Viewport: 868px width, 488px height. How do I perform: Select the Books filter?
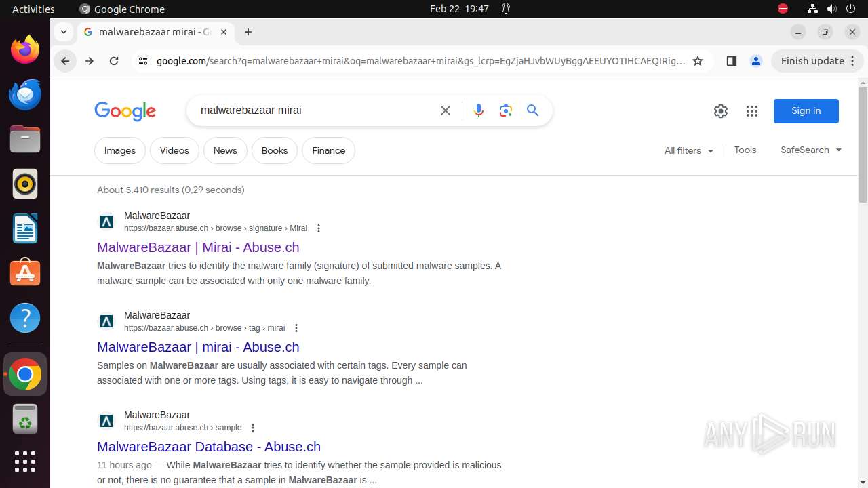point(275,150)
